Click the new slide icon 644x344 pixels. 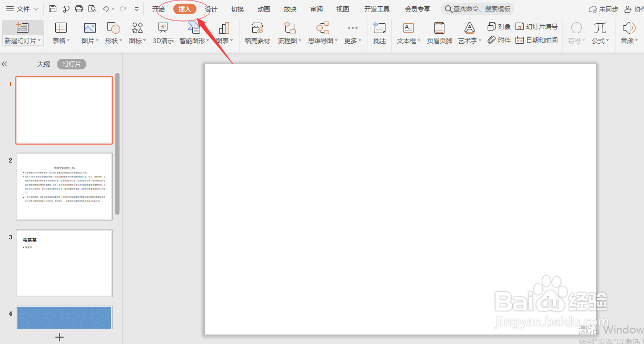tap(22, 28)
